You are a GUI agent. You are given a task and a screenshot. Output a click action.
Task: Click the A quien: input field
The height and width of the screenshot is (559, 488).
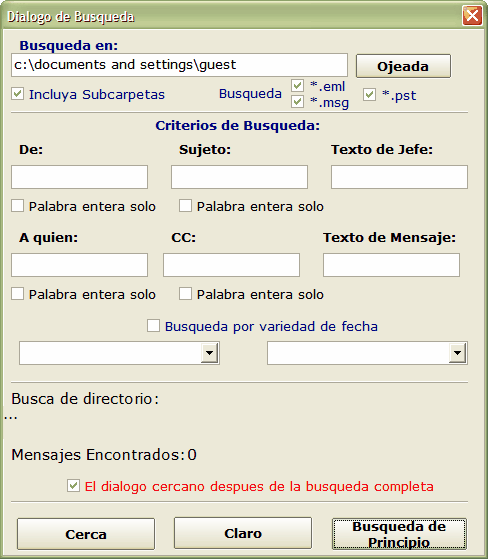click(79, 265)
